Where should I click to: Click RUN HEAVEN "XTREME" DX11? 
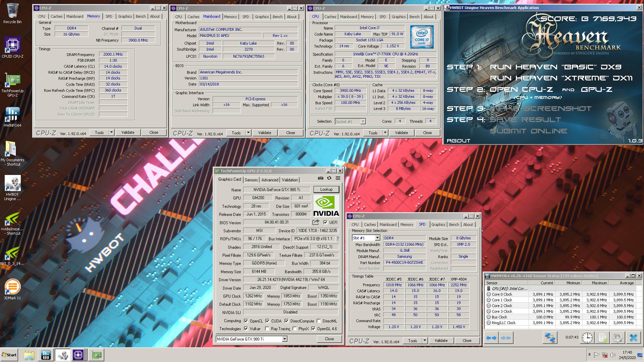[561, 78]
